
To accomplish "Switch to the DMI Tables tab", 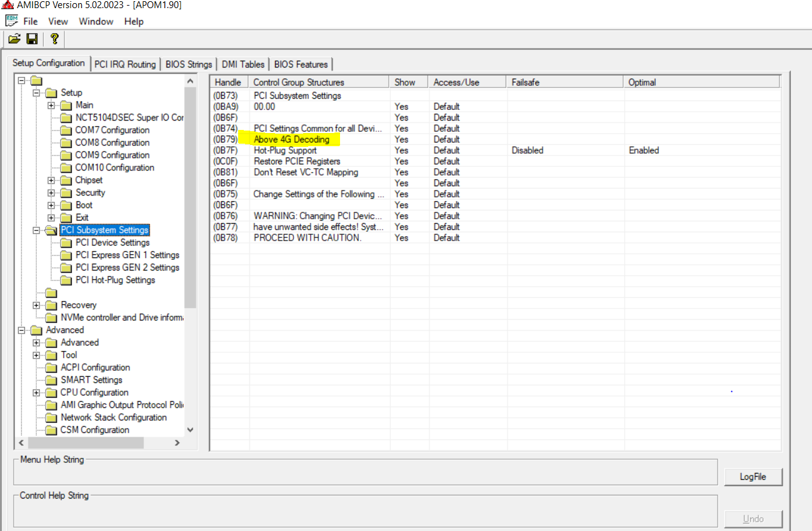I will [x=243, y=64].
